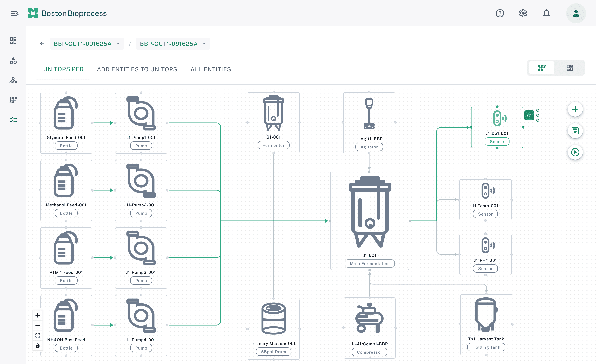Click the help question mark icon
Screen dimensions: 596x364
pyautogui.click(x=500, y=13)
